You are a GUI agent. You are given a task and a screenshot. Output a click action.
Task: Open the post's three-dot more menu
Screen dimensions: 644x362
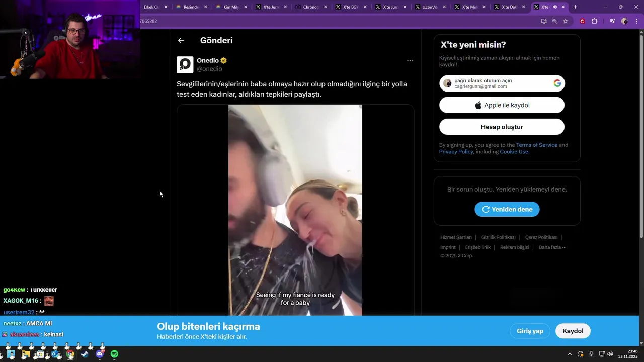[410, 61]
